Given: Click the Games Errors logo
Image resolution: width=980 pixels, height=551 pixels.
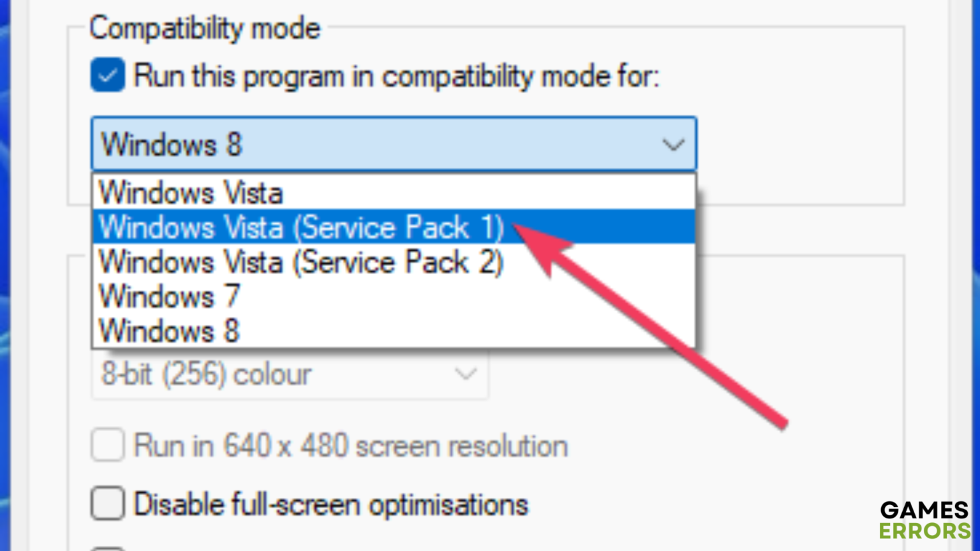Looking at the screenshot, I should pos(924,520).
